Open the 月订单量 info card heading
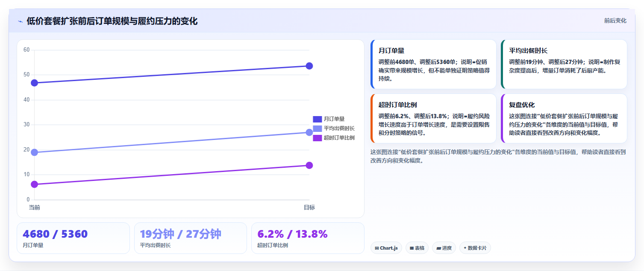 pyautogui.click(x=391, y=51)
